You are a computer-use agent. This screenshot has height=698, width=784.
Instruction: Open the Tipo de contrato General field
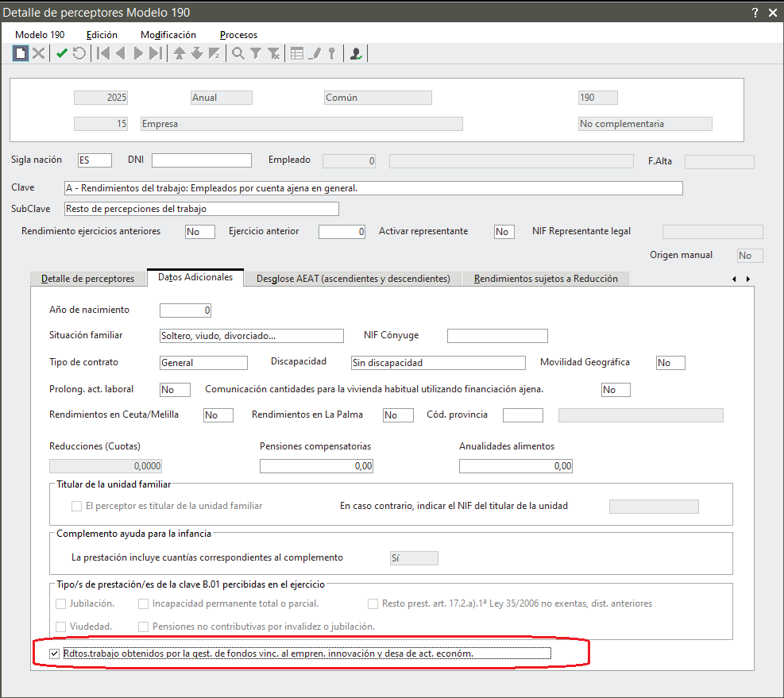click(x=203, y=363)
